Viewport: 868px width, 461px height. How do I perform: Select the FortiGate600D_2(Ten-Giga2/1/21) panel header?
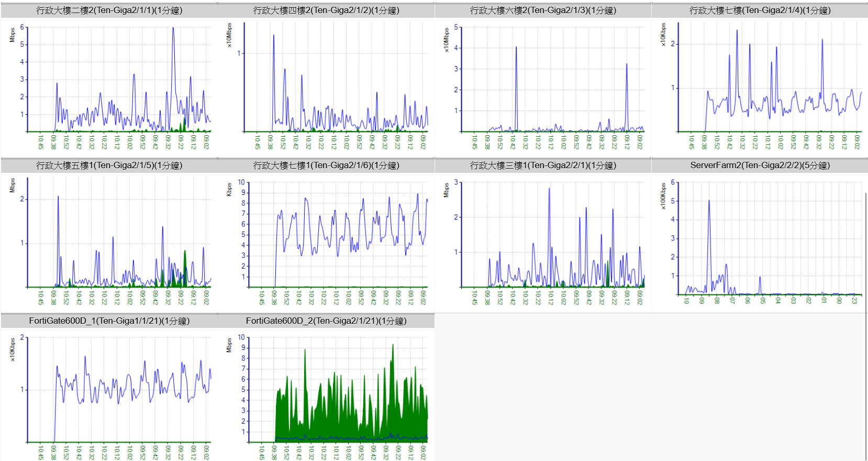tap(326, 321)
